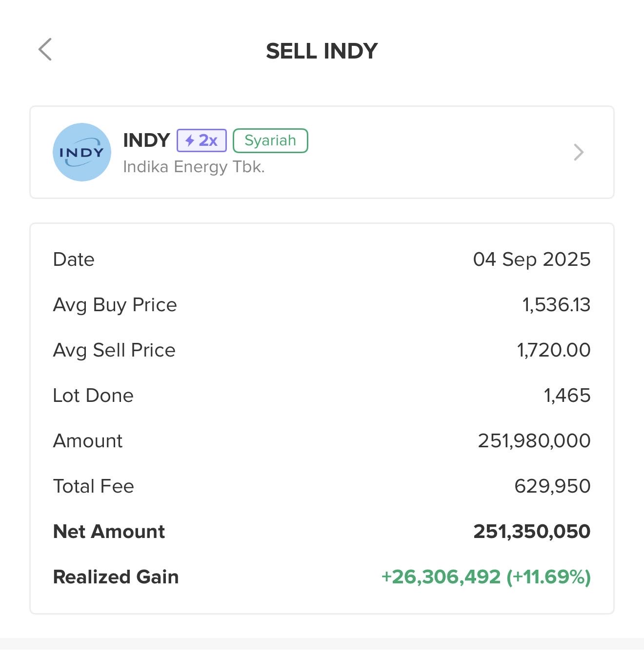Open the INDY circular logo
Image resolution: width=644 pixels, height=657 pixels.
tap(82, 152)
